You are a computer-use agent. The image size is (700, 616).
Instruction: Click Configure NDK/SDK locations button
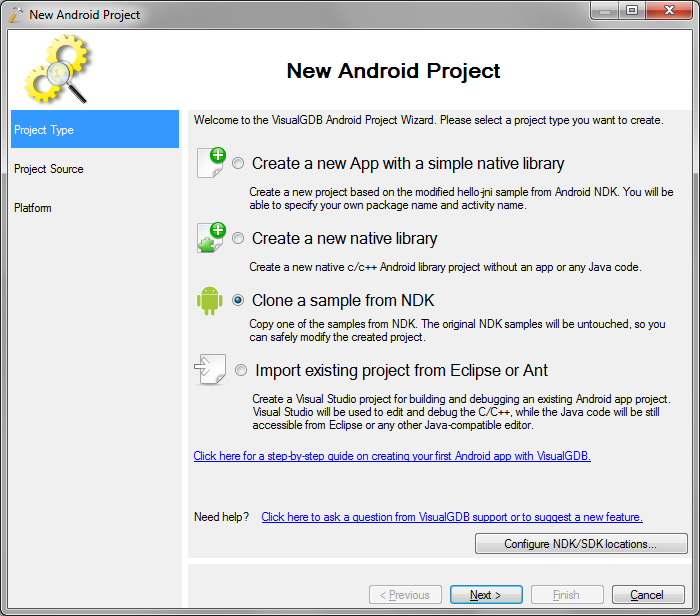tap(581, 544)
